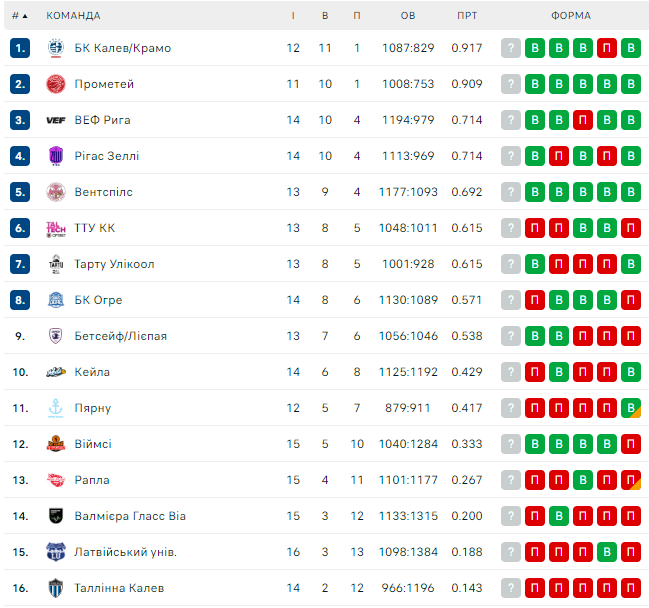This screenshot has height=608, width=649.
Task: Click the БК Огре team logo
Action: [56, 300]
